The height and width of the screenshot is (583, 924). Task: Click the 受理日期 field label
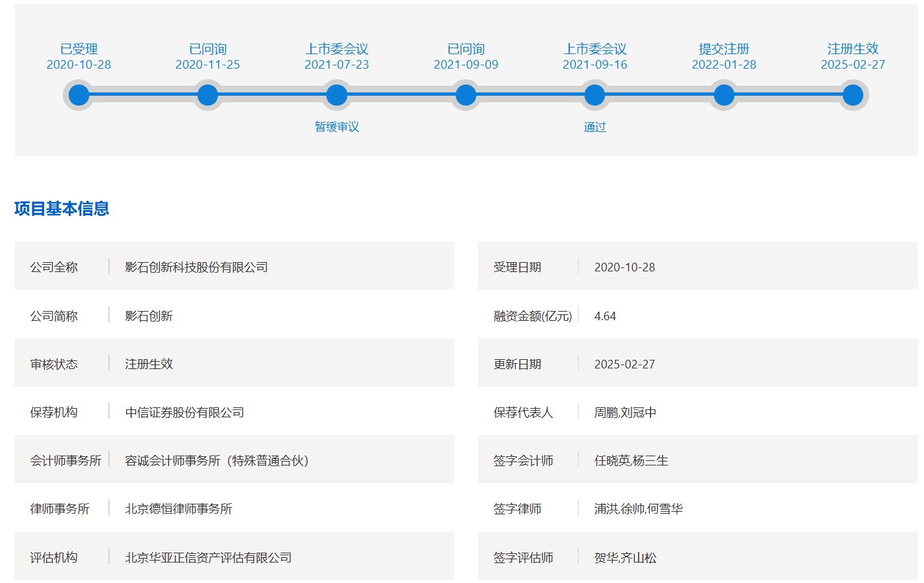click(x=517, y=267)
